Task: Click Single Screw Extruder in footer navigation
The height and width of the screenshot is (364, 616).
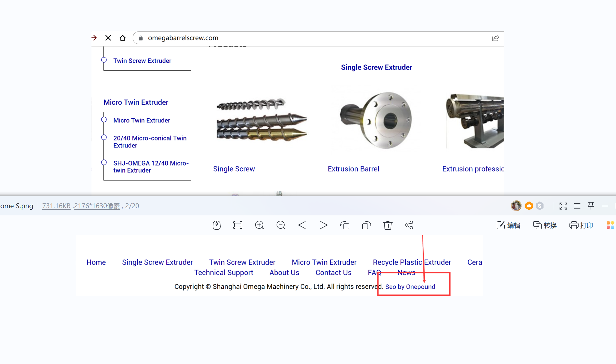Action: coord(157,262)
